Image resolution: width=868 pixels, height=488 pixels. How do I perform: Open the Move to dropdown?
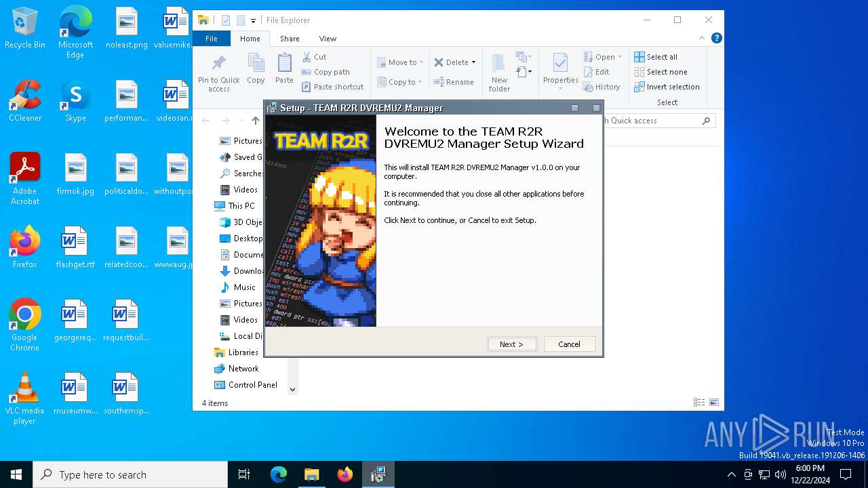[400, 62]
